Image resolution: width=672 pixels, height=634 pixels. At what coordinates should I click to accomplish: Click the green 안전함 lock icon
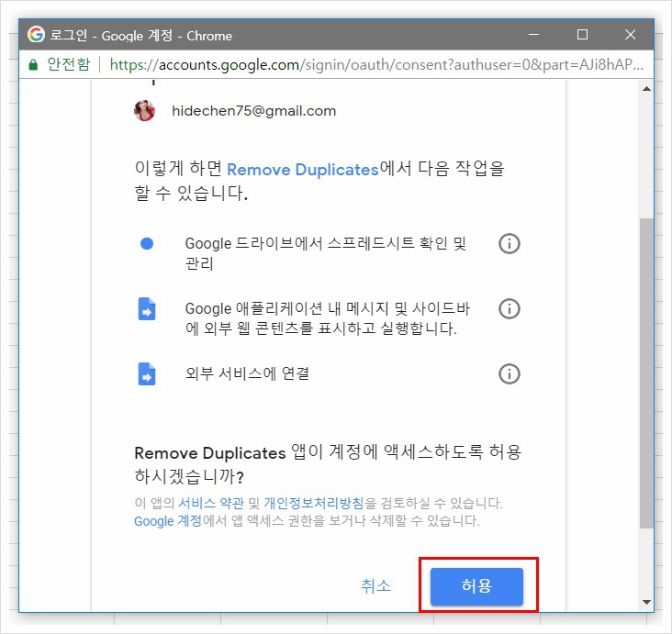[x=33, y=65]
